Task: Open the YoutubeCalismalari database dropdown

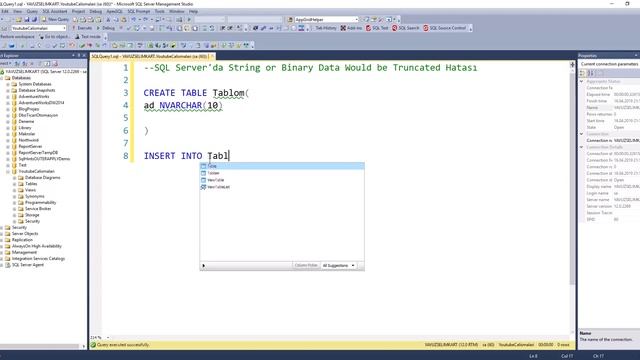Action: [x=38, y=28]
